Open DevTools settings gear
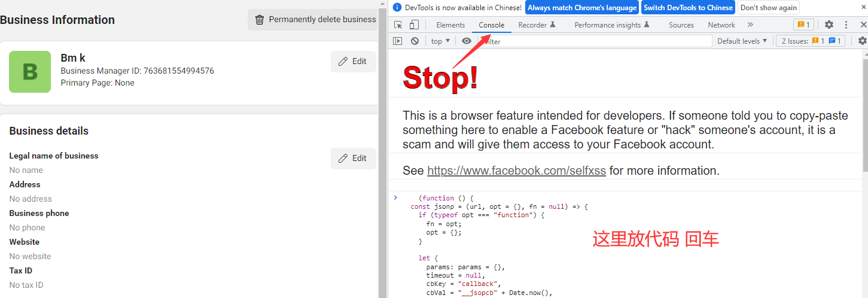868x298 pixels. pos(829,25)
